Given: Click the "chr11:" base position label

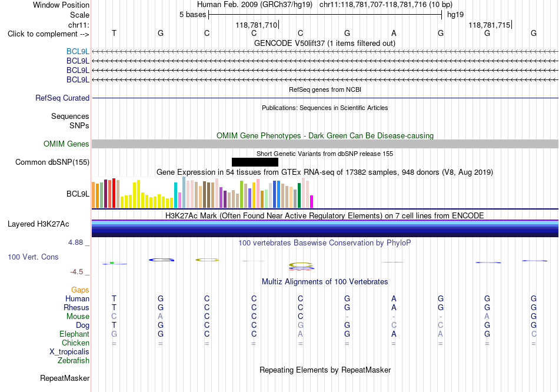Looking at the screenshot, I should [x=78, y=25].
